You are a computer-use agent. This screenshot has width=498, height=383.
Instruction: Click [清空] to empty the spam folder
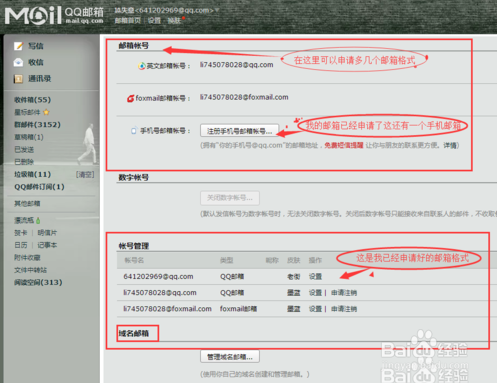coord(85,174)
